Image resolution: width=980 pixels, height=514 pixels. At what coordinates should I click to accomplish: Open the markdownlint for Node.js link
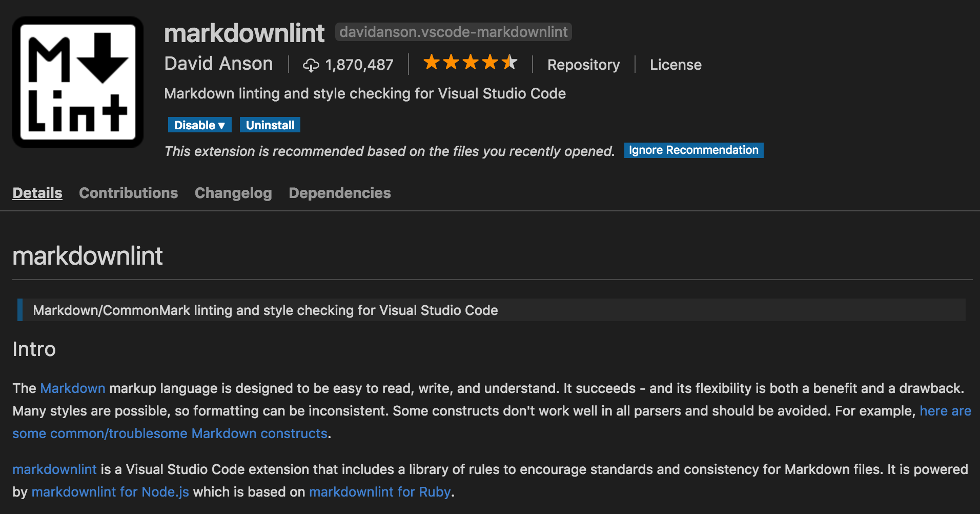point(110,492)
